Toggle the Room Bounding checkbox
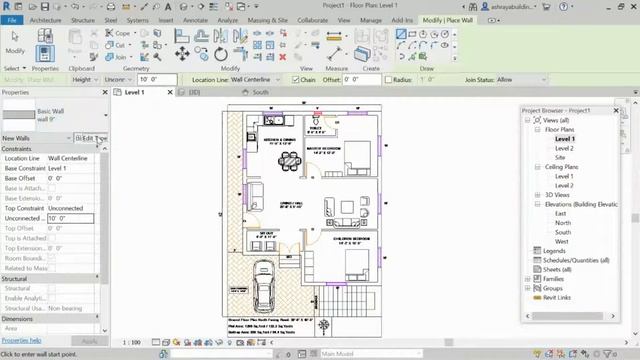Viewport: 640px width, 360px height. click(51, 258)
